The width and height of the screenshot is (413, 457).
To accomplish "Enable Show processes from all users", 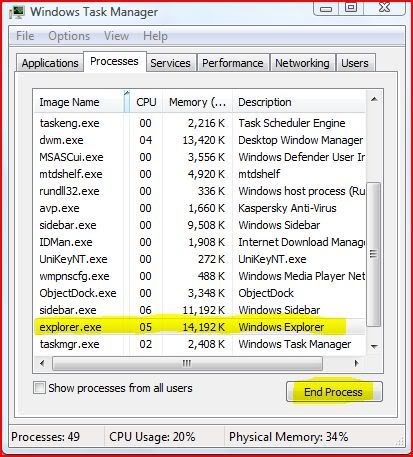I will [39, 388].
